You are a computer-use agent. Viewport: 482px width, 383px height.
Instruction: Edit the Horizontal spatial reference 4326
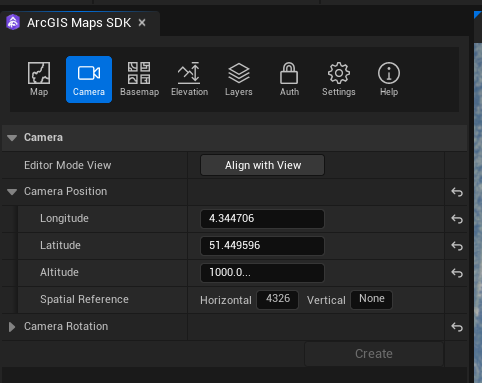pos(277,300)
